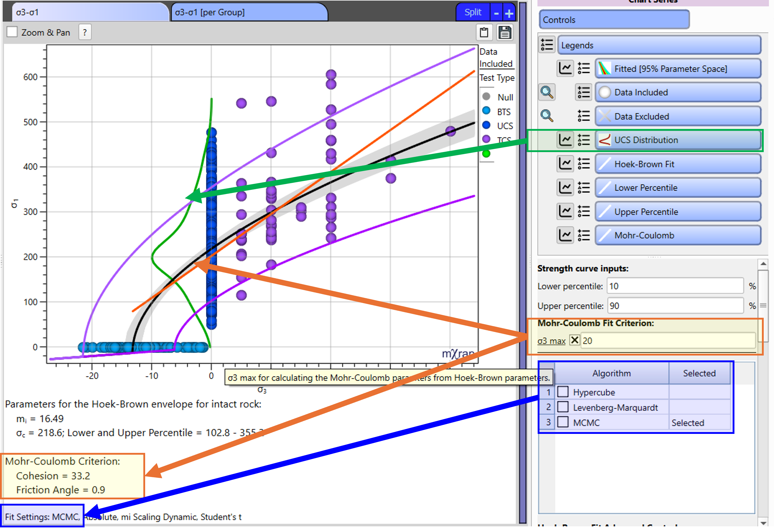Tick the Levenberg-Marquardt algorithm checkbox
774x532 pixels.
coord(563,407)
